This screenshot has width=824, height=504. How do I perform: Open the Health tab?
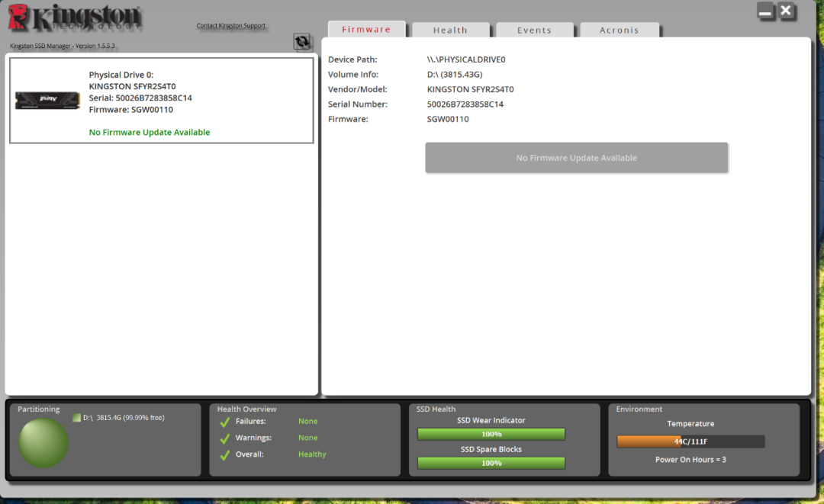450,30
